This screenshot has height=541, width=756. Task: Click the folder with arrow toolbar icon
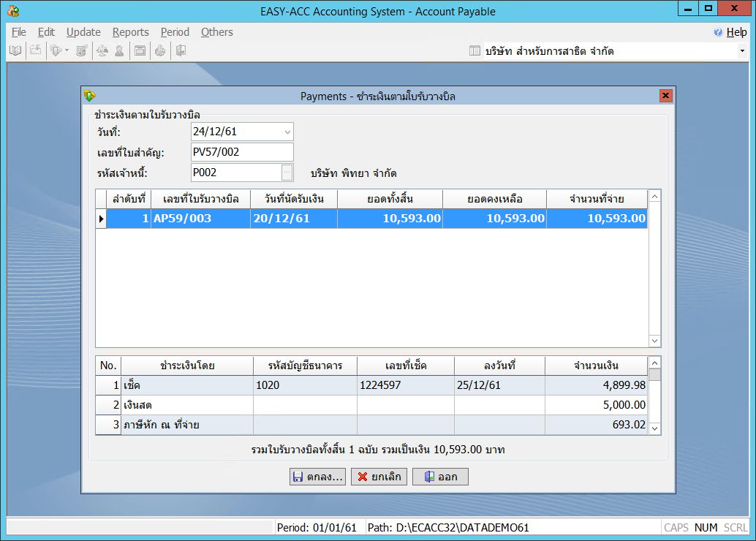[x=35, y=50]
